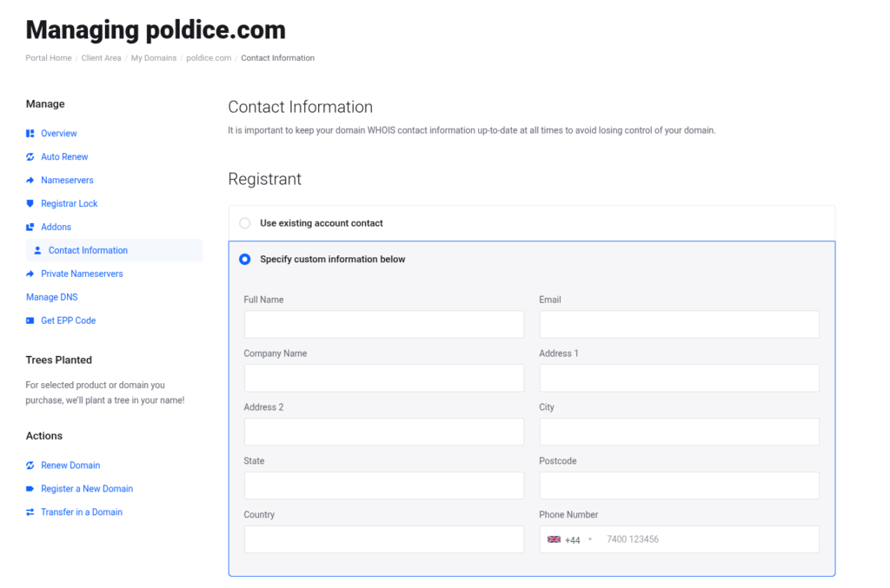Open the +44 phone country code dropdown
The width and height of the screenshot is (890, 588).
[570, 540]
